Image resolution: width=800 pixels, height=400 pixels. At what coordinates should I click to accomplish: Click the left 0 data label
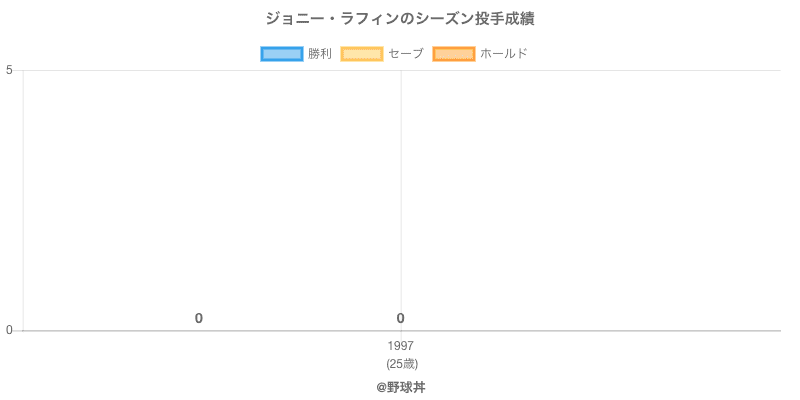199,318
